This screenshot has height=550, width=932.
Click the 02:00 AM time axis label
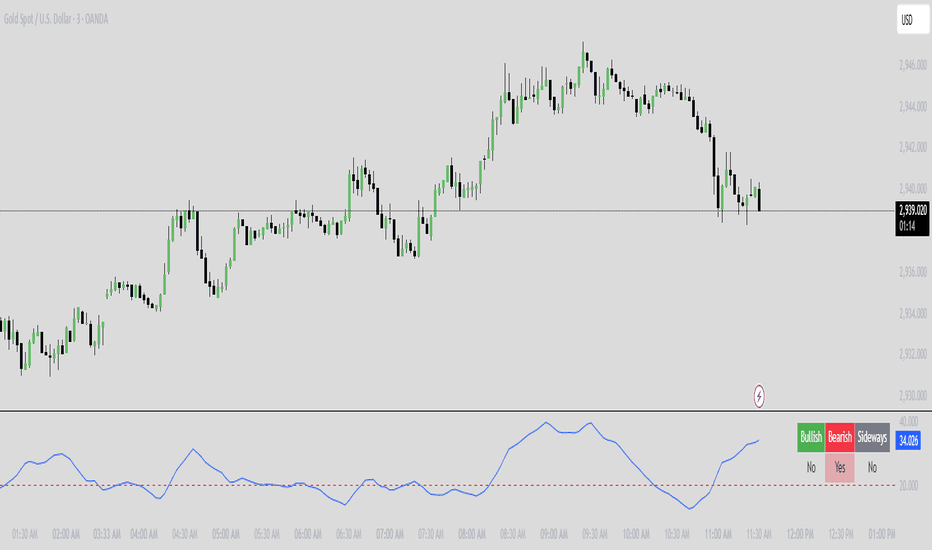pyautogui.click(x=66, y=534)
